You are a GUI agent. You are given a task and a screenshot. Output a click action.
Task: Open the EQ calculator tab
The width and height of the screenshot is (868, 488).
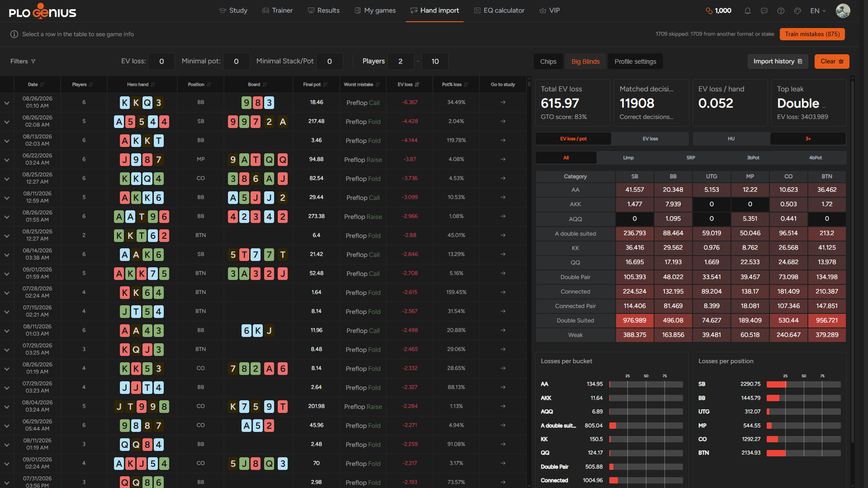(499, 10)
